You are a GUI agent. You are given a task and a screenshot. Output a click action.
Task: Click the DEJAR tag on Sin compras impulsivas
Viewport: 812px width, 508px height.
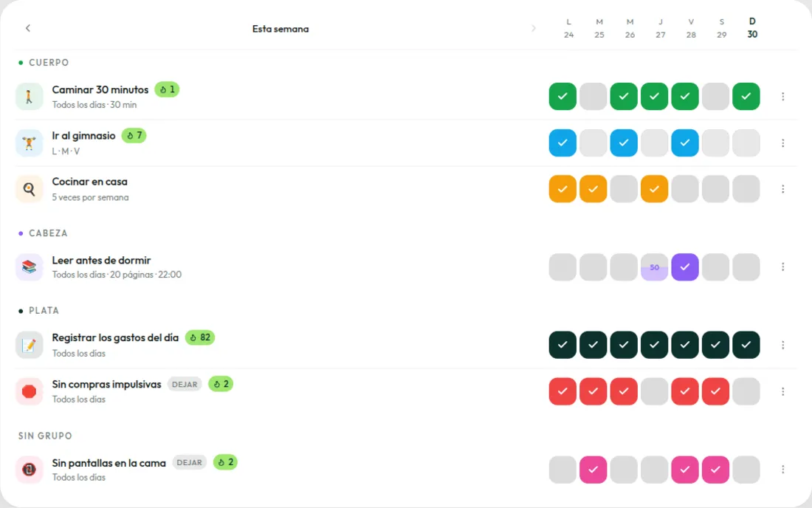coord(185,384)
